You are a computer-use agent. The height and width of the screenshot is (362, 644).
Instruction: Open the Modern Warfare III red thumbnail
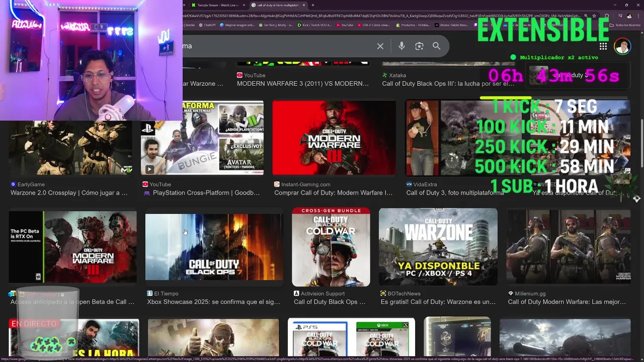(334, 138)
